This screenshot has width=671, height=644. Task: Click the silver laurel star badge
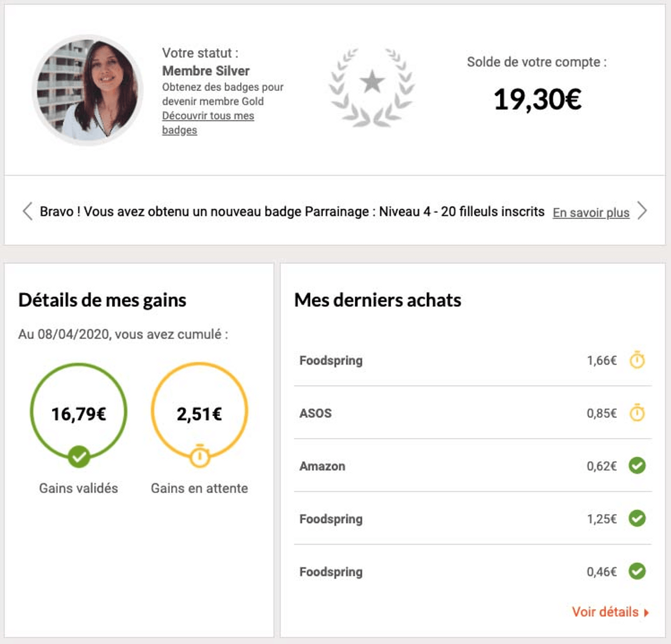(x=372, y=88)
